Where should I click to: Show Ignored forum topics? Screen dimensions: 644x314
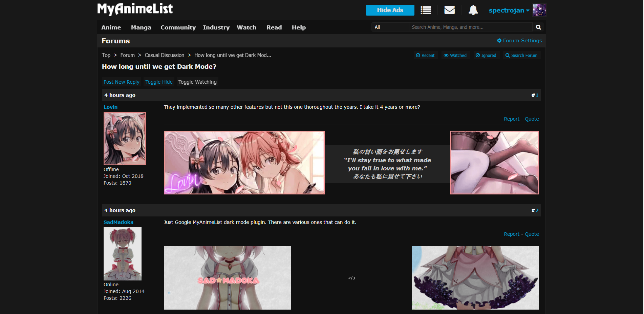click(x=486, y=55)
